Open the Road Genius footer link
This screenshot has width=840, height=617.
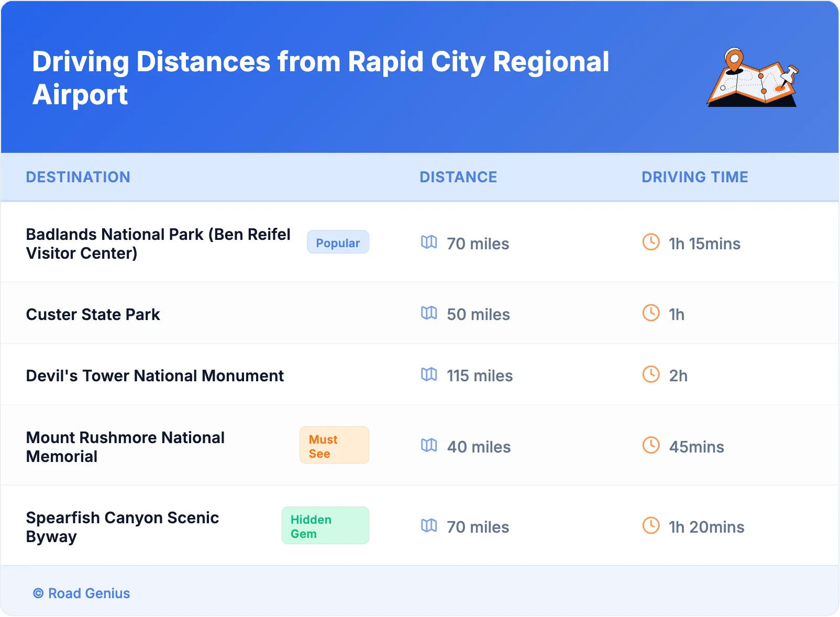point(82,593)
